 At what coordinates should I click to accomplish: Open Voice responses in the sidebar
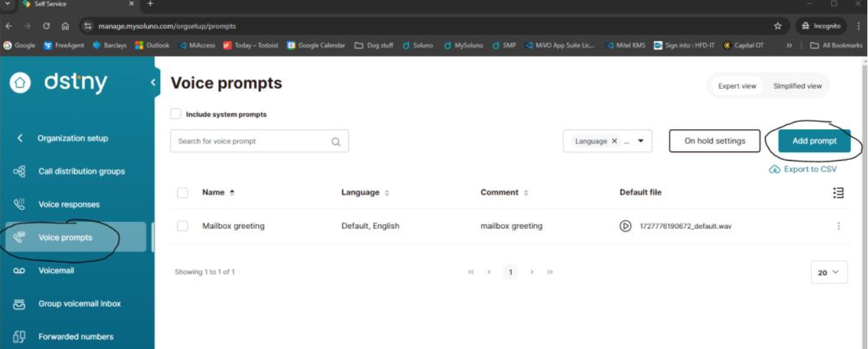point(69,204)
